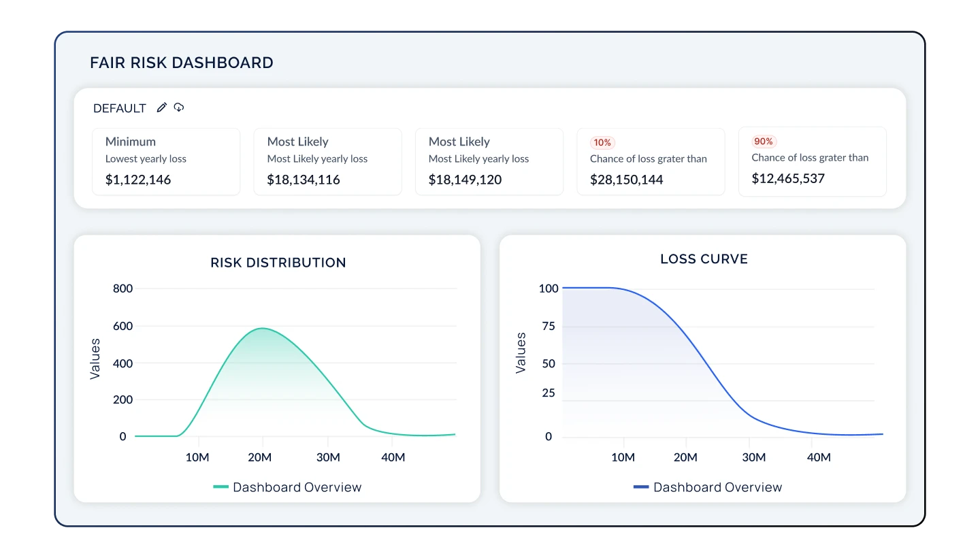Image resolution: width=980 pixels, height=558 pixels.
Task: Click the 600 axis label on Risk Distribution
Action: tap(122, 327)
